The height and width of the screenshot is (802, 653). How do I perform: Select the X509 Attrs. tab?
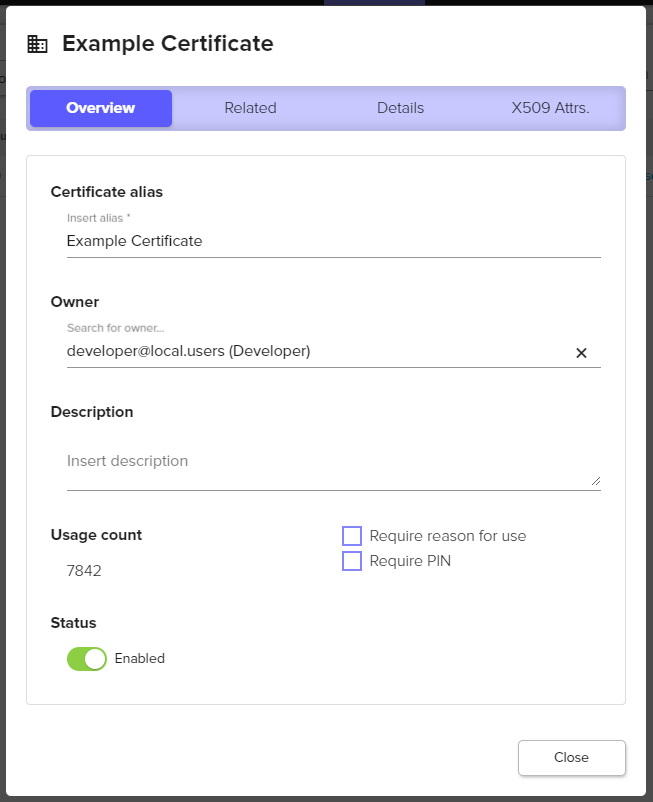[550, 108]
